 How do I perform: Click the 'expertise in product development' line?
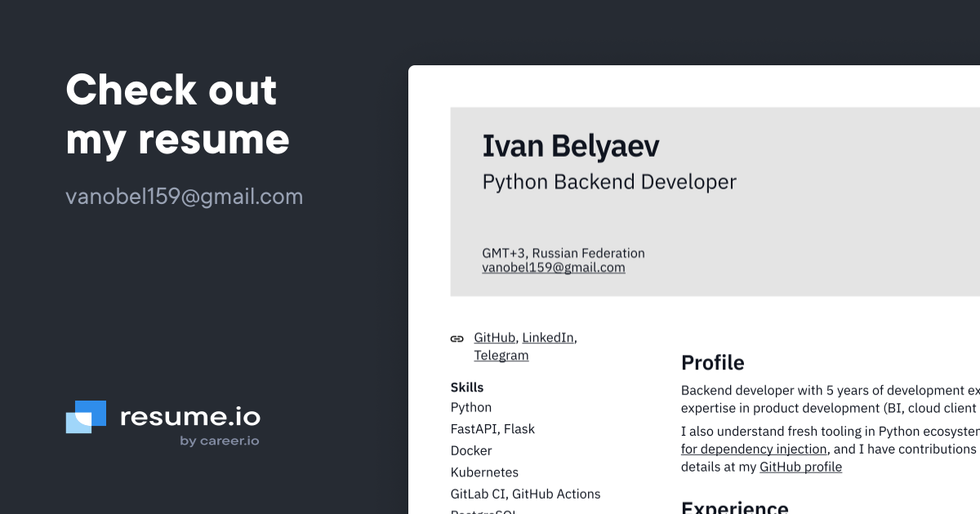831,408
